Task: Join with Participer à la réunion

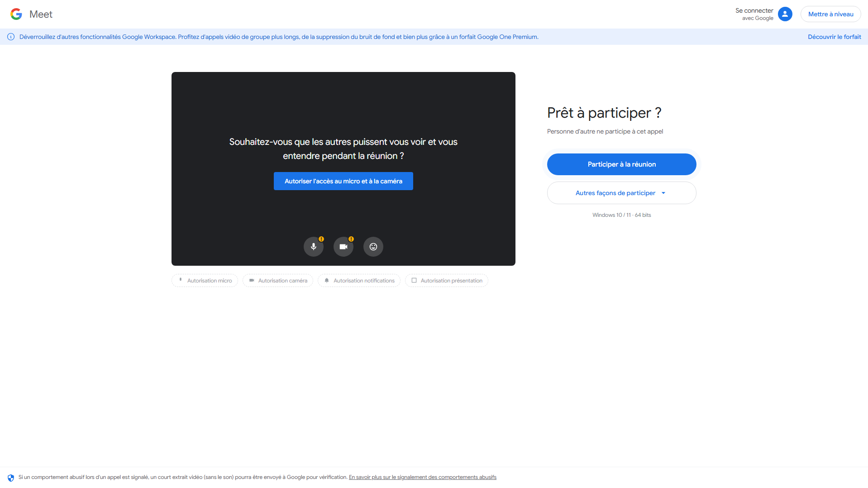Action: click(x=621, y=164)
